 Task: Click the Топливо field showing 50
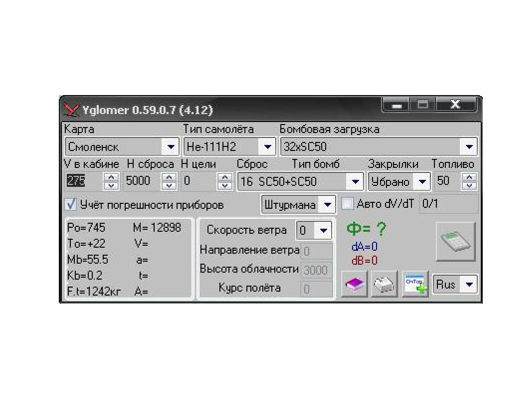coord(448,181)
